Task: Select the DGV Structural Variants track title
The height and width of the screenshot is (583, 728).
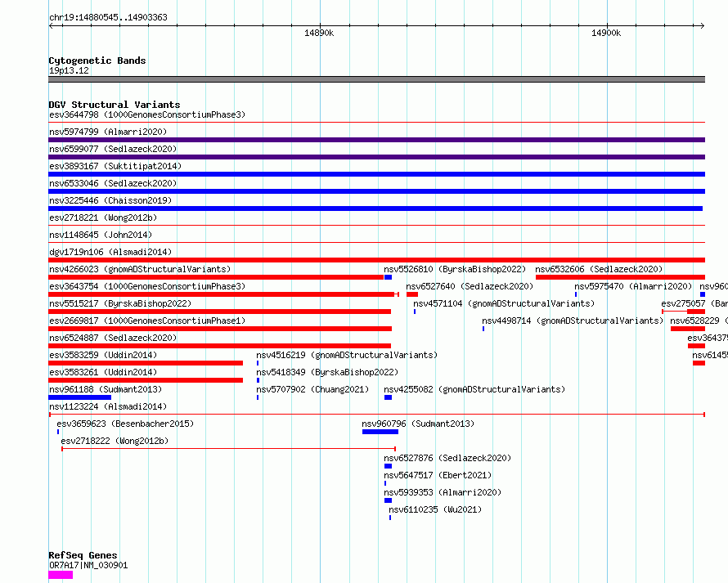Action: tap(115, 105)
